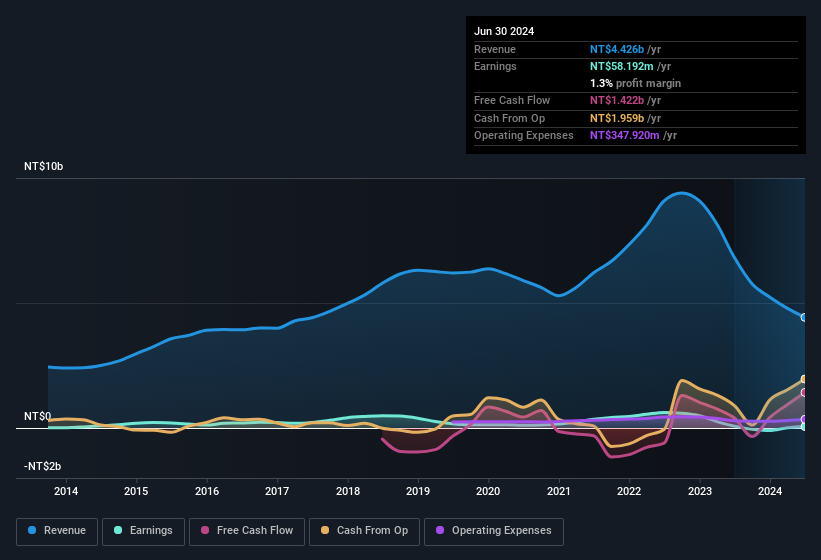821x560 pixels.
Task: Click the NT$1.422b free cash flow value
Action: click(x=617, y=100)
